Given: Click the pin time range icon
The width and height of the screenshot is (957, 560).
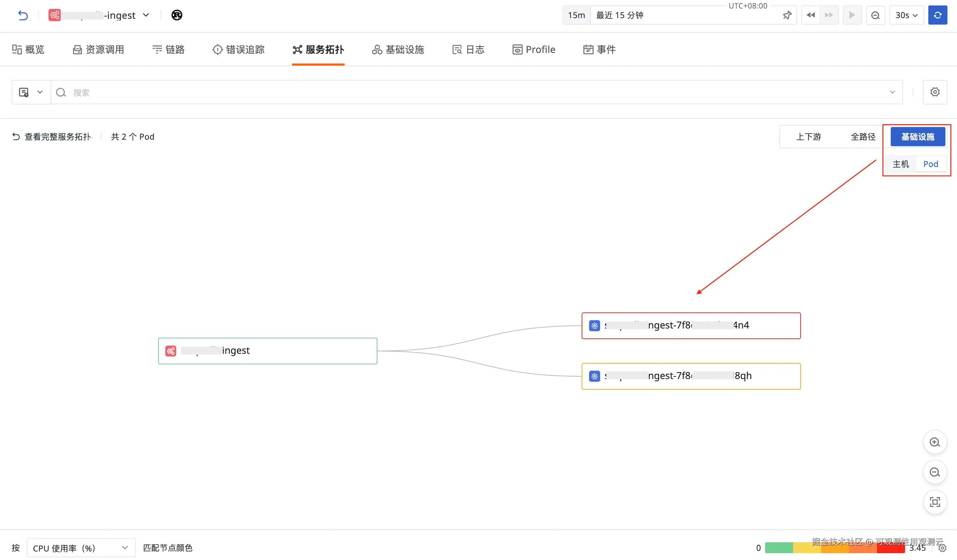Looking at the screenshot, I should [x=787, y=15].
